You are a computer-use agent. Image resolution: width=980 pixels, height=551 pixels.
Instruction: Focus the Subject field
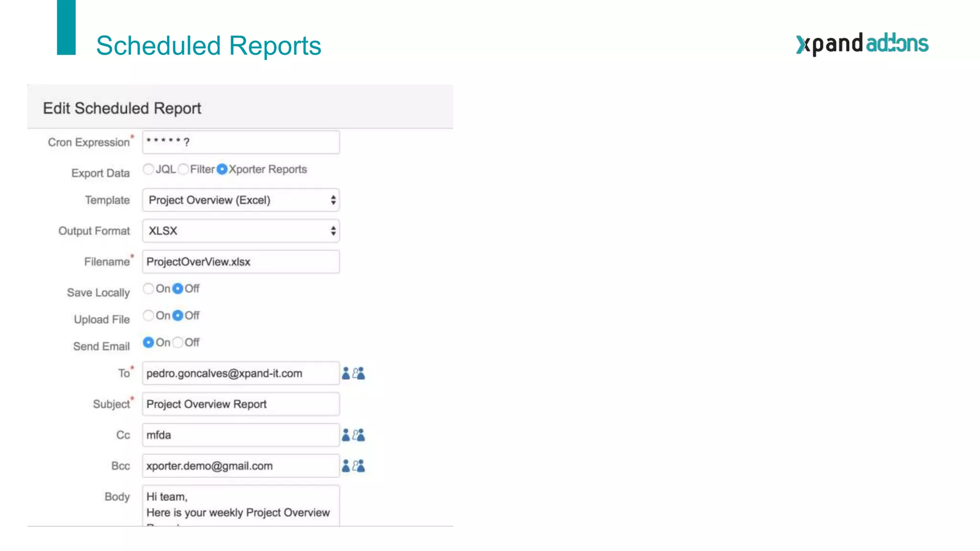241,404
